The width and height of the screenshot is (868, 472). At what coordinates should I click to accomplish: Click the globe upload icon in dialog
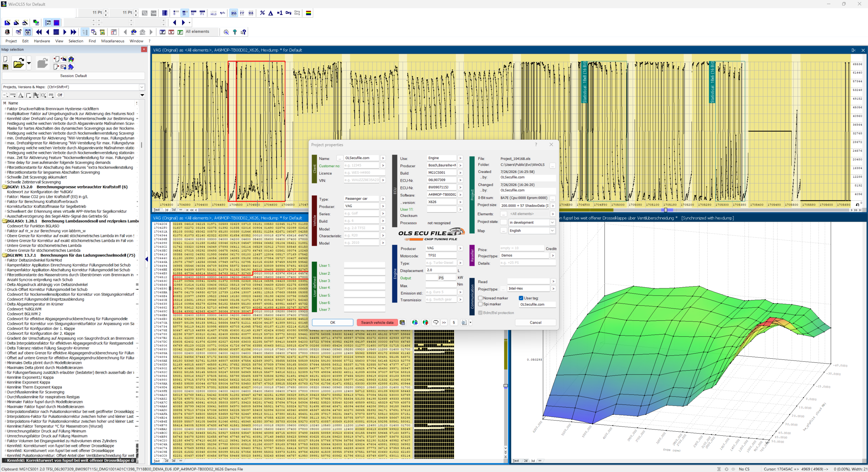426,322
